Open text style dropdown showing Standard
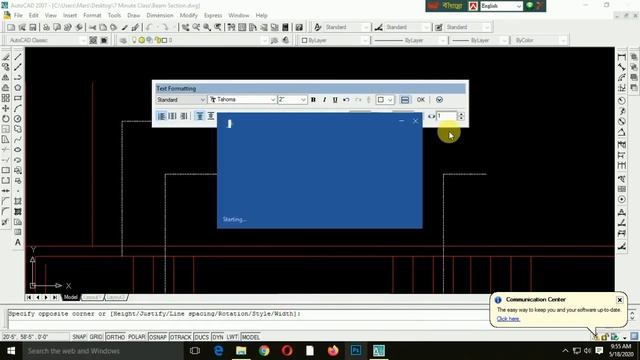Viewport: 640px width, 360px height. (181, 100)
